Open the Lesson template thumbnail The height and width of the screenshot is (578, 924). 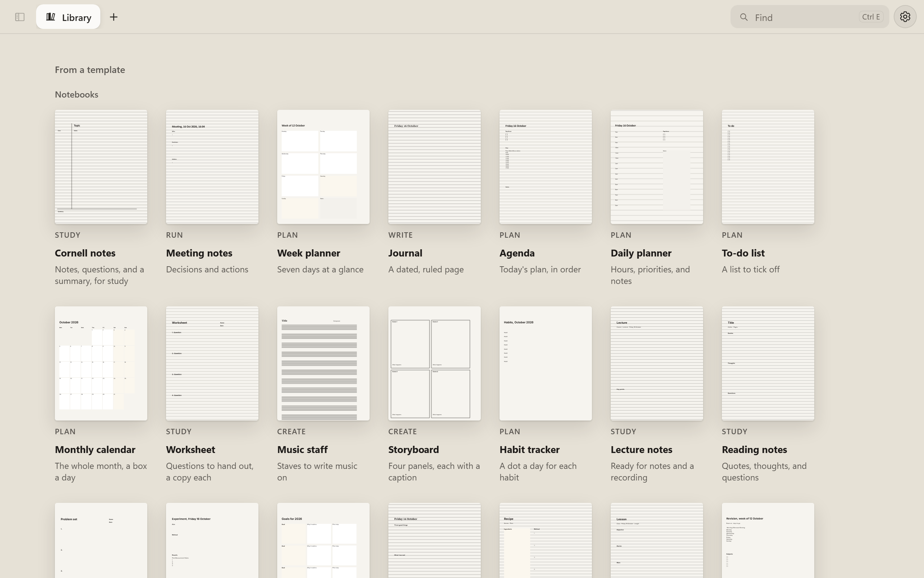(657, 540)
